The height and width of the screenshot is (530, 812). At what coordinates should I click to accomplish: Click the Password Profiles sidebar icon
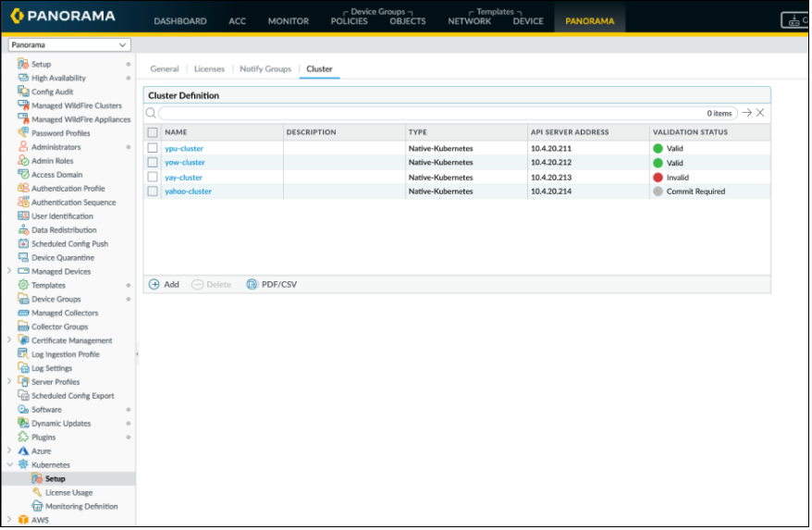click(x=23, y=133)
